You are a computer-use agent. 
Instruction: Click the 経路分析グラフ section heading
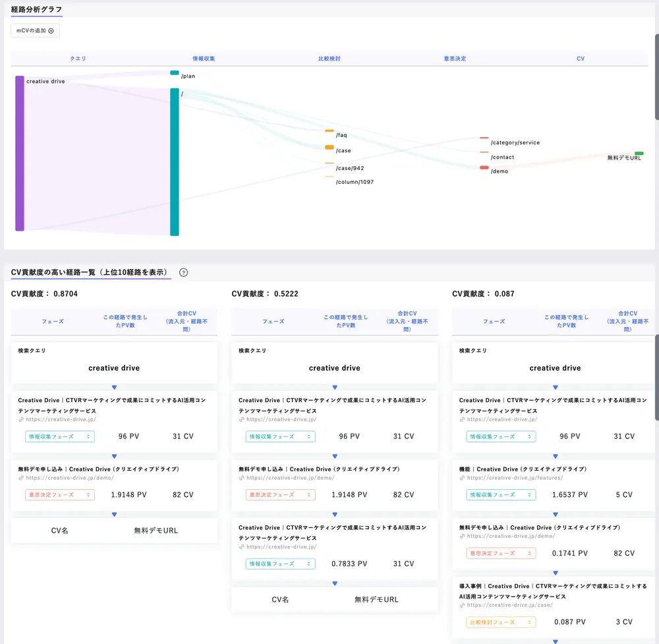[36, 9]
